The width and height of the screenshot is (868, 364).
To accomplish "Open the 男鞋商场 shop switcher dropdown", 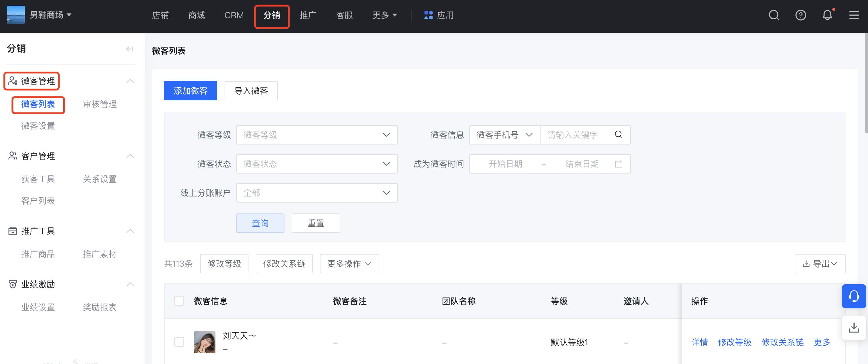I will 51,15.
